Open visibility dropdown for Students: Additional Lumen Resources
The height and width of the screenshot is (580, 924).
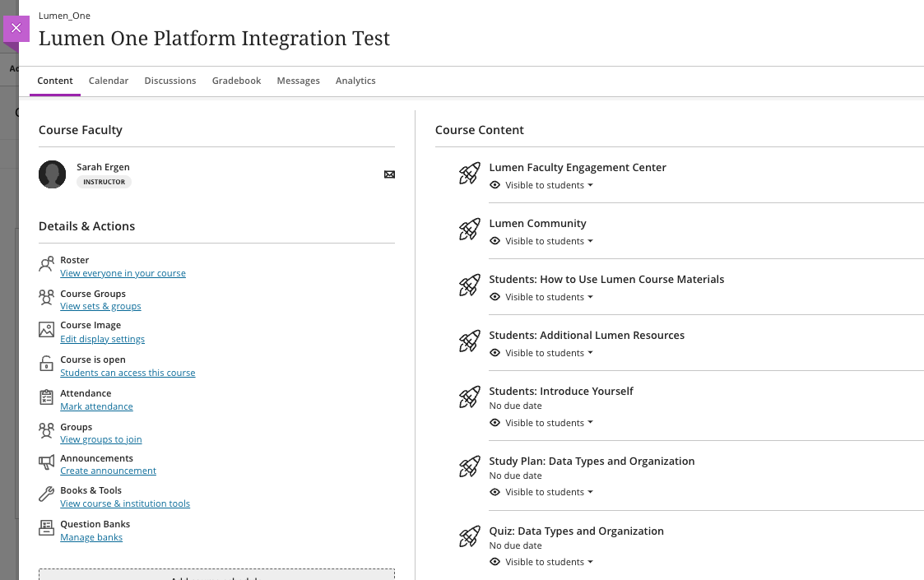click(x=541, y=352)
